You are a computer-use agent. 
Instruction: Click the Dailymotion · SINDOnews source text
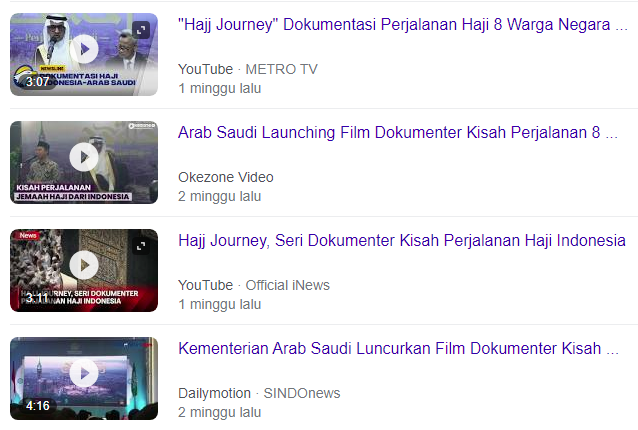259,393
